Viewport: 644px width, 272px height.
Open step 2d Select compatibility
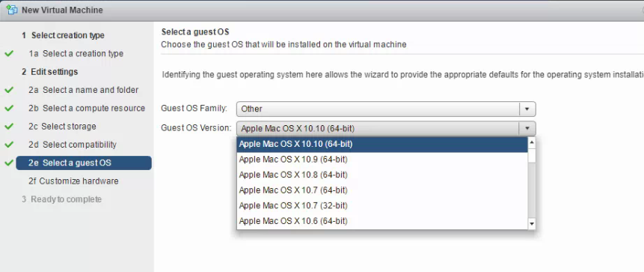[73, 145]
